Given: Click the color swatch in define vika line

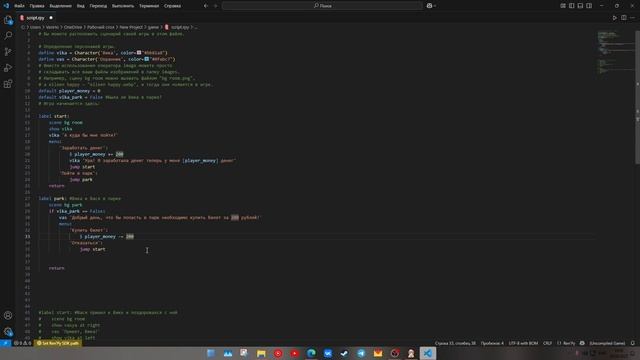Looking at the screenshot, I should pyautogui.click(x=139, y=53).
